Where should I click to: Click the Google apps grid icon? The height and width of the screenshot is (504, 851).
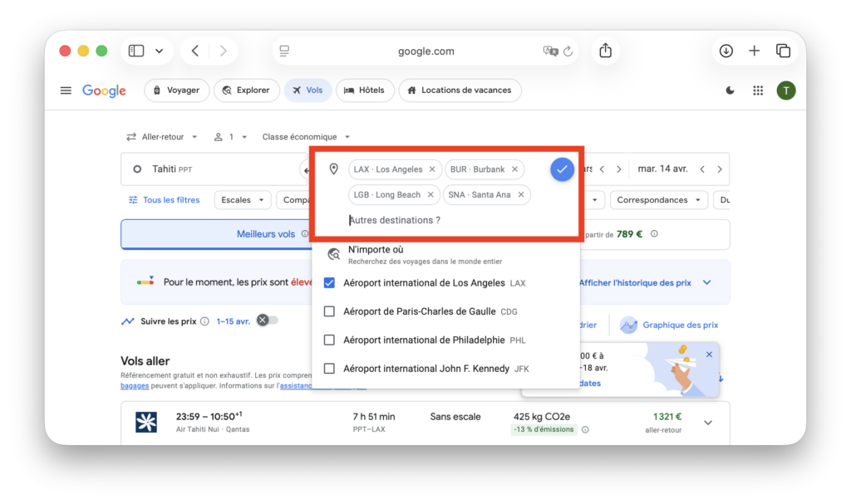click(757, 91)
